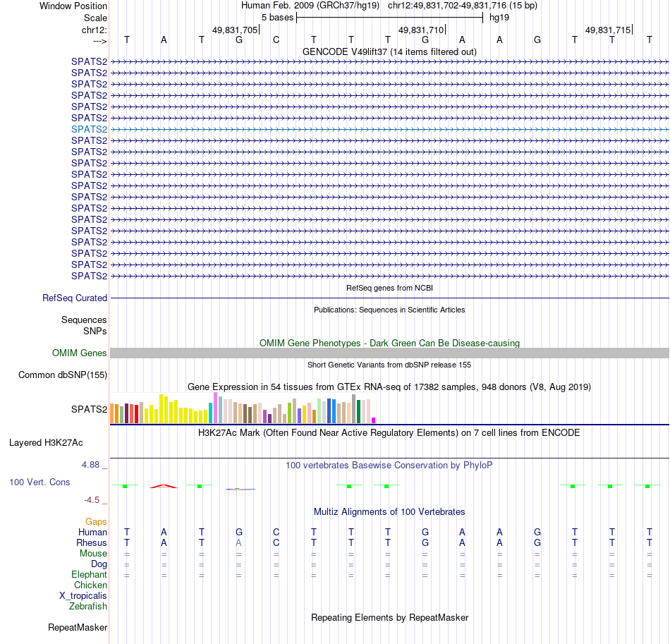Screen dimensions: 670x644
Task: Click the red conservation peak in PhyloP track
Action: [163, 486]
